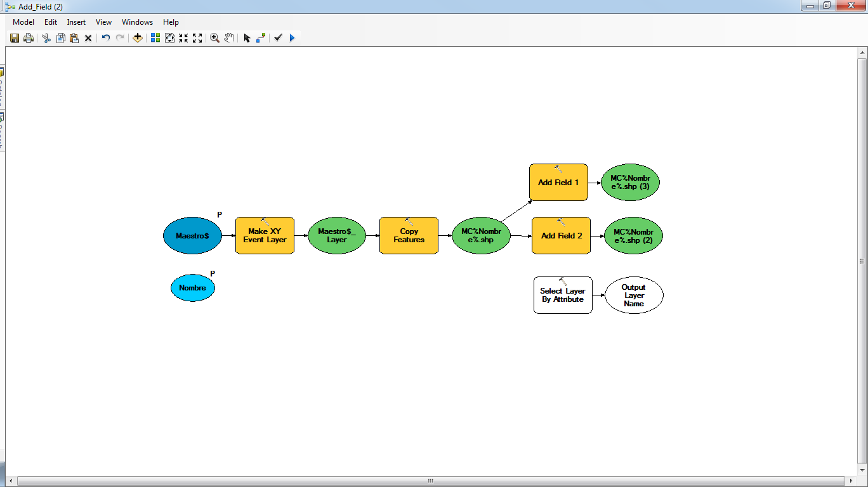Click the Fixed Zoom In arrows icon
The width and height of the screenshot is (868, 487).
click(x=183, y=38)
